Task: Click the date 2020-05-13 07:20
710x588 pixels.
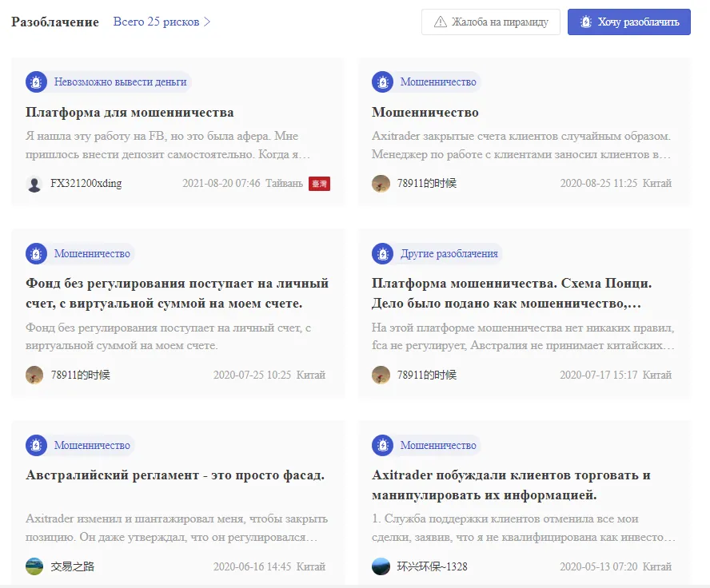Action: 599,566
